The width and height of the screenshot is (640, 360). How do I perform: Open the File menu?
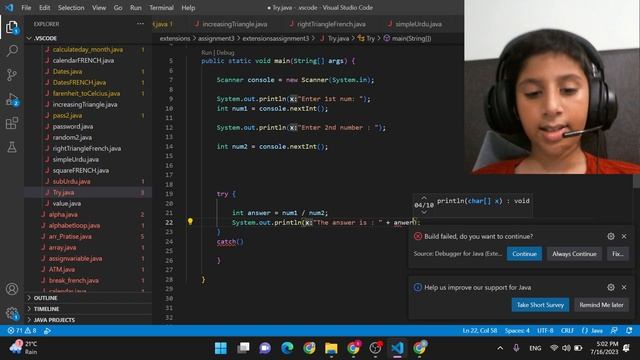(x=26, y=8)
